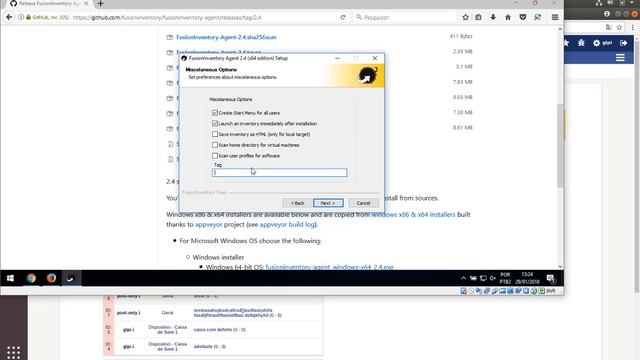Close the FusionInventory setup dialog
The height and width of the screenshot is (360, 640).
tap(375, 58)
